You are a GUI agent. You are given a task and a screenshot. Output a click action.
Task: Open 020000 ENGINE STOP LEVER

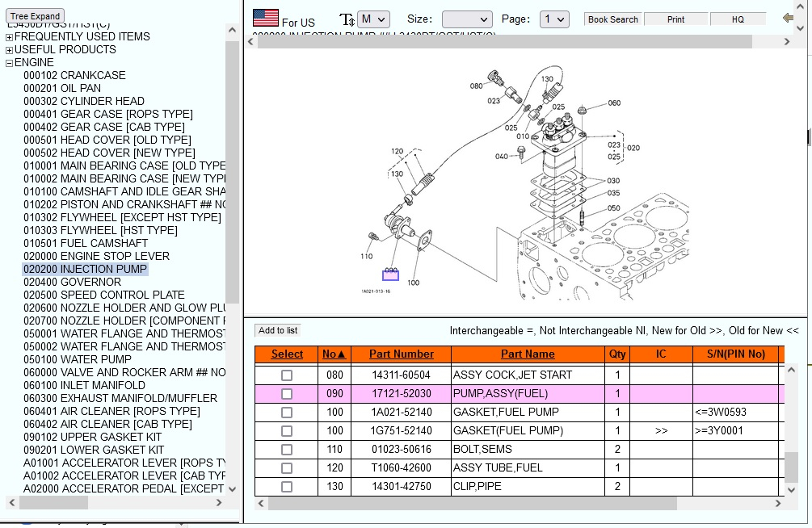[96, 257]
